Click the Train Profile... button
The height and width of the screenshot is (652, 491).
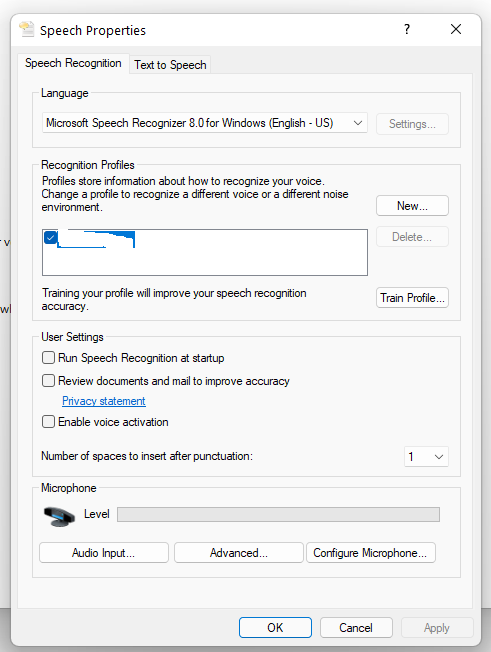pos(412,298)
